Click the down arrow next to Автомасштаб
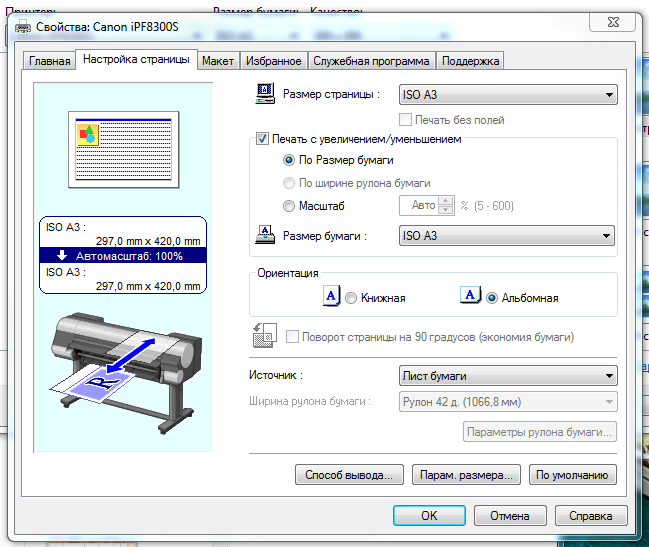Image resolution: width=649 pixels, height=547 pixels. 62,255
